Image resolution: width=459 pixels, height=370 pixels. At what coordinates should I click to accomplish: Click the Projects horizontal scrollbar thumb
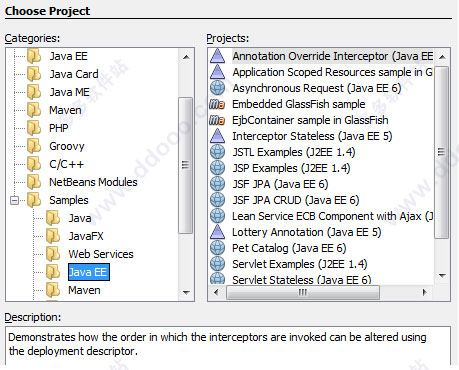coord(303,293)
